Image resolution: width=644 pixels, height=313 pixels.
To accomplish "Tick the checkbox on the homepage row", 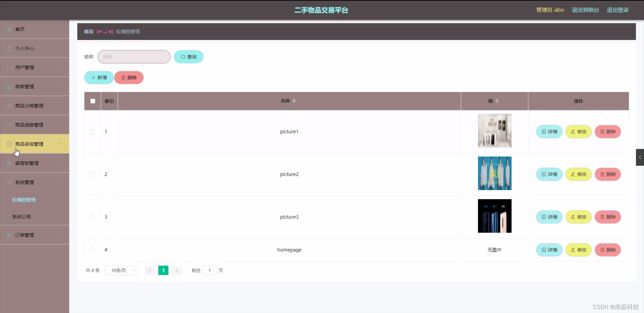I will coord(92,250).
